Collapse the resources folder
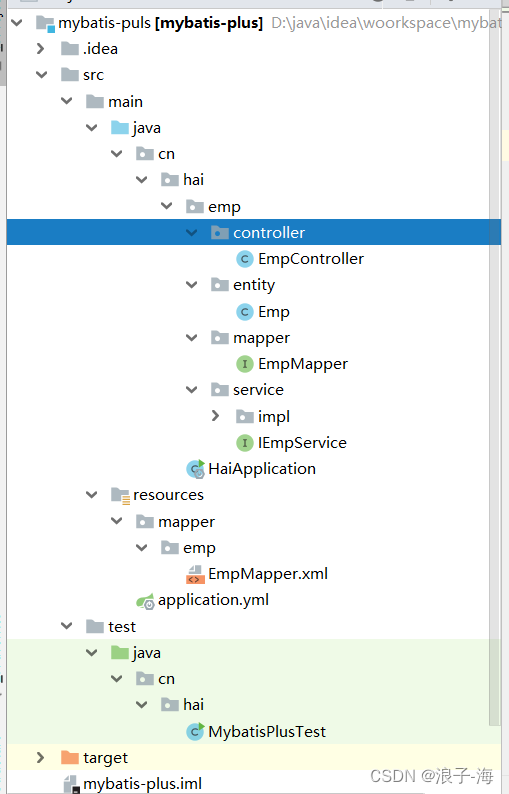509x794 pixels. point(92,495)
